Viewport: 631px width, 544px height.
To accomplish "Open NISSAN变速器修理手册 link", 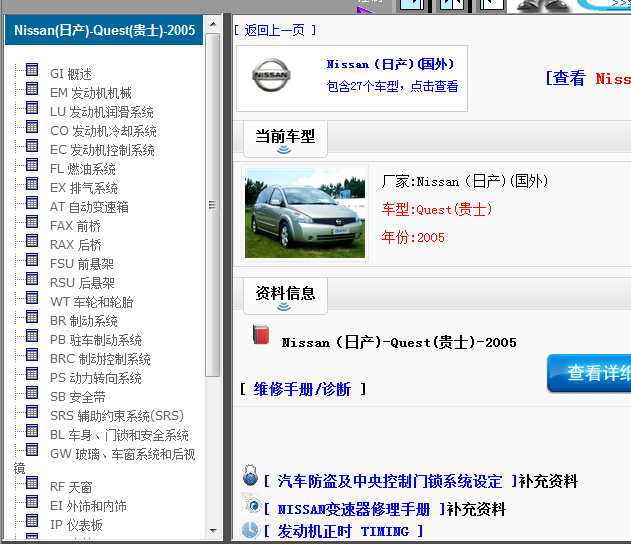I will (x=354, y=509).
